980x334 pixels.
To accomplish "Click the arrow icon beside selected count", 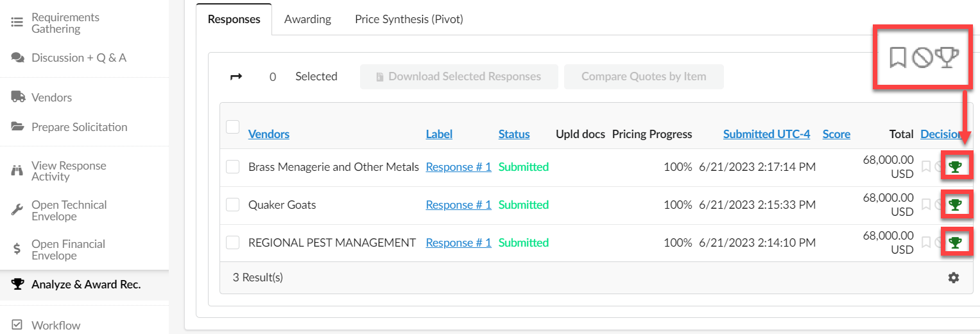I will pyautogui.click(x=236, y=77).
